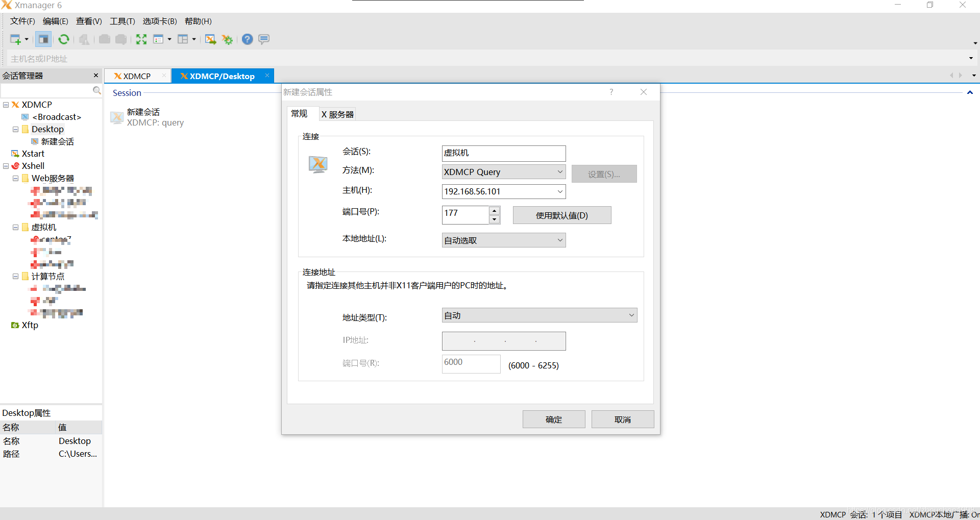
Task: Open help with blue question icon
Action: coord(248,39)
